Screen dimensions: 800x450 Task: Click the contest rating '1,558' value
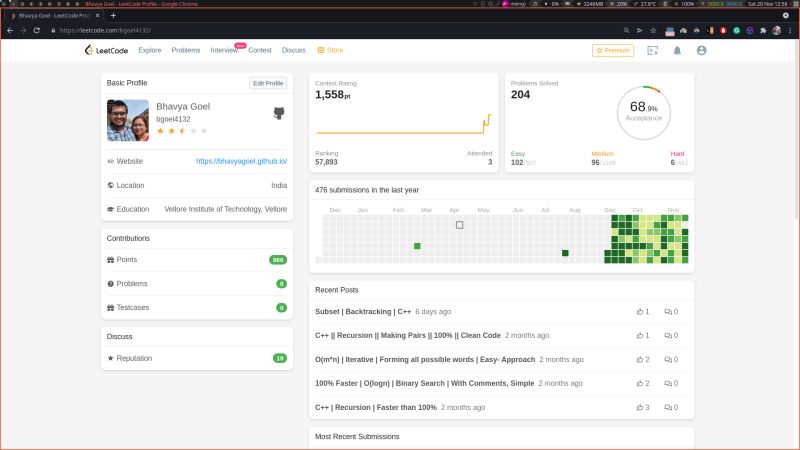click(x=333, y=94)
